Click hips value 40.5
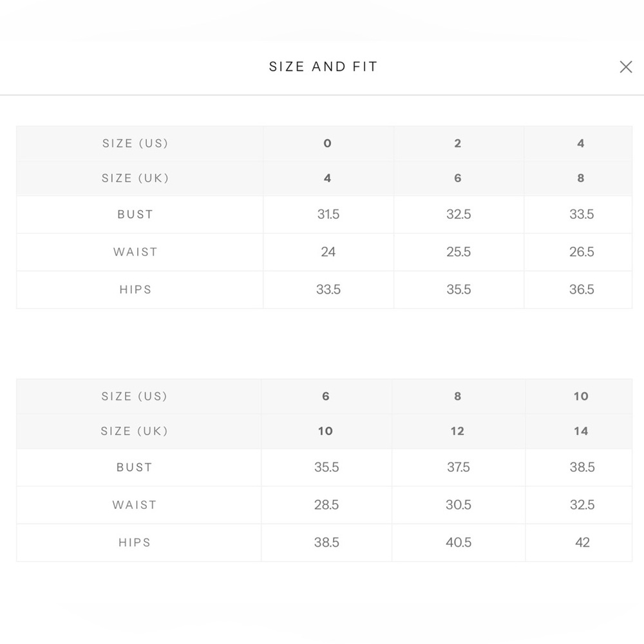644x644 pixels. (459, 542)
